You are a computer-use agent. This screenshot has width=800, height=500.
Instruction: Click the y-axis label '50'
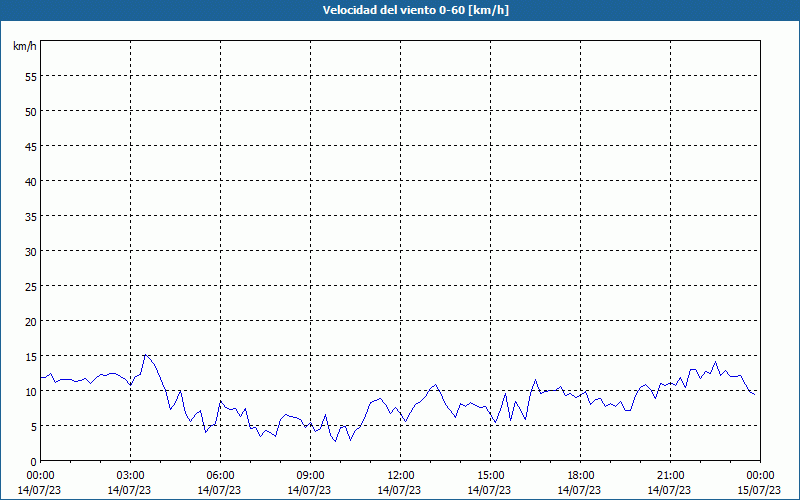click(31, 112)
